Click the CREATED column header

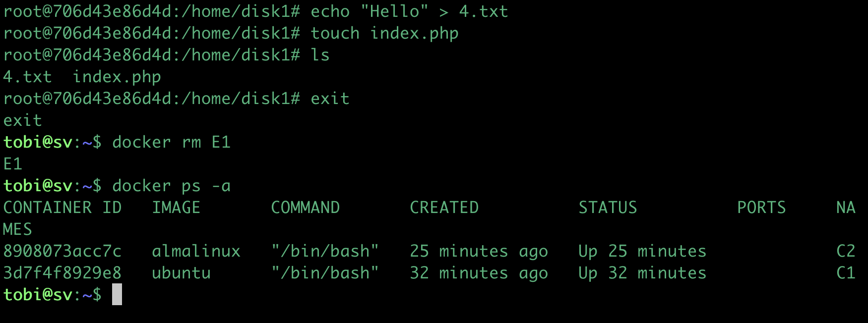[444, 208]
